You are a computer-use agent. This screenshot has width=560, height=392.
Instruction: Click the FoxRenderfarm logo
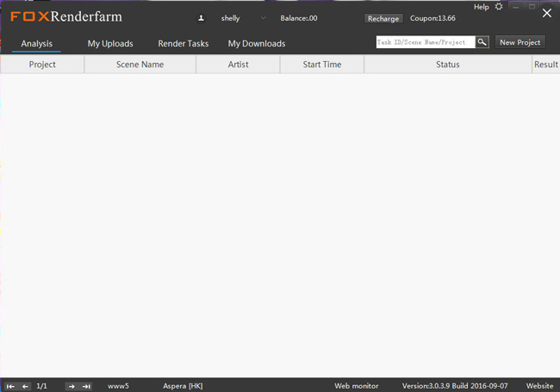(x=66, y=16)
